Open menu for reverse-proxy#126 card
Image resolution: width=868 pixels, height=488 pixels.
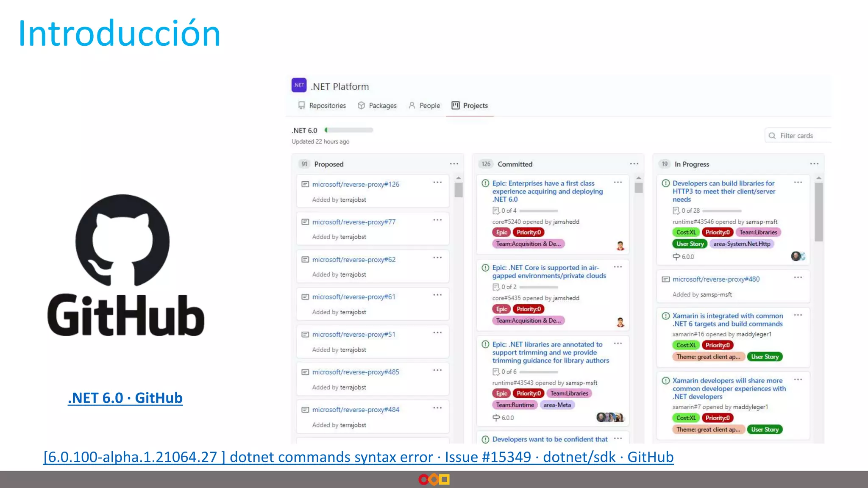437,183
